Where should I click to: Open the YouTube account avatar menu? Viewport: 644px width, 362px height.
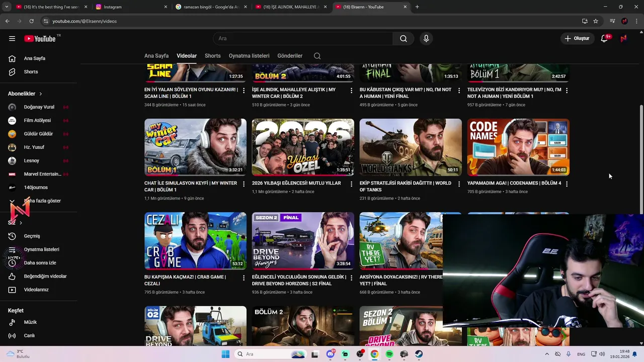pos(624,39)
